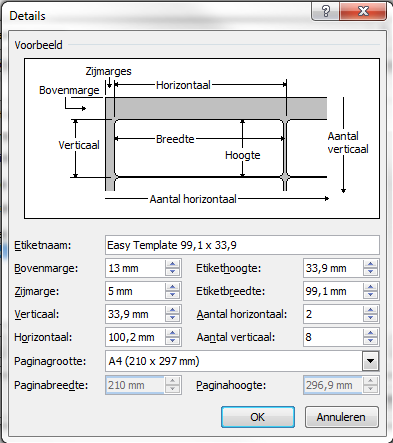Click the disabled Paginahoogte field
Image resolution: width=393 pixels, height=443 pixels.
click(x=333, y=385)
